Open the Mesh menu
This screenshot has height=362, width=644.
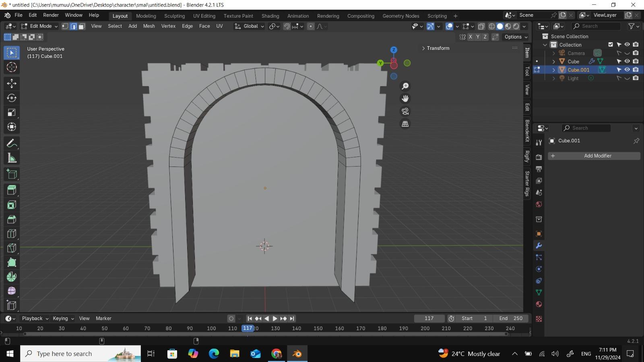pos(149,26)
